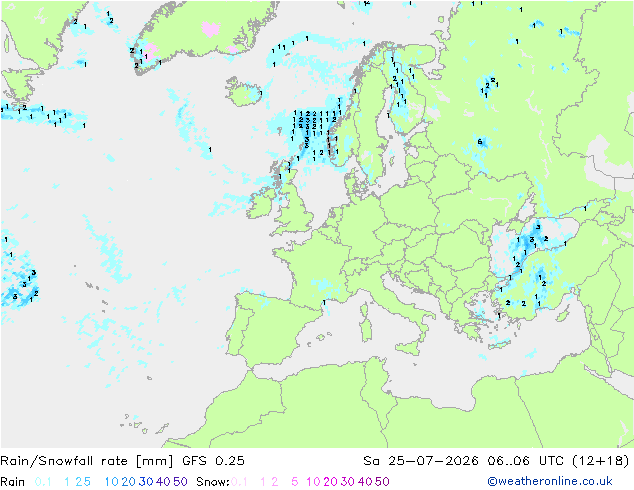
Task: Click the 'GFS 0.25' model label
Action: coord(213,460)
